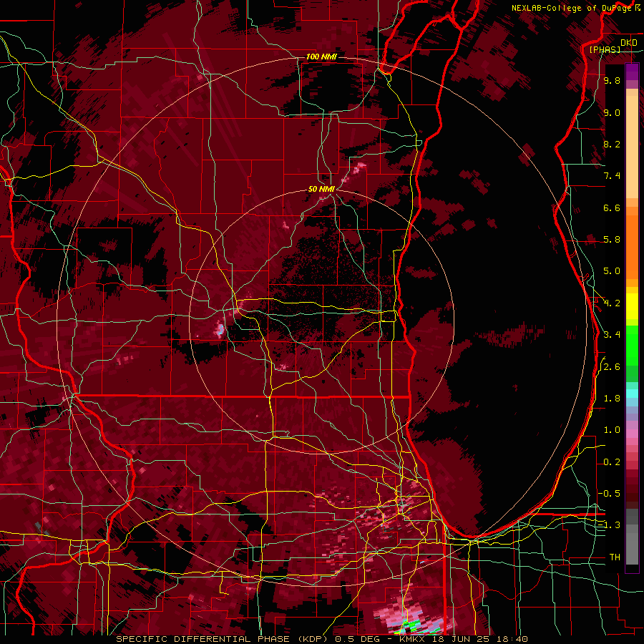Click the 2.6 scale value
Viewport: 644px width, 644px height.
click(612, 367)
